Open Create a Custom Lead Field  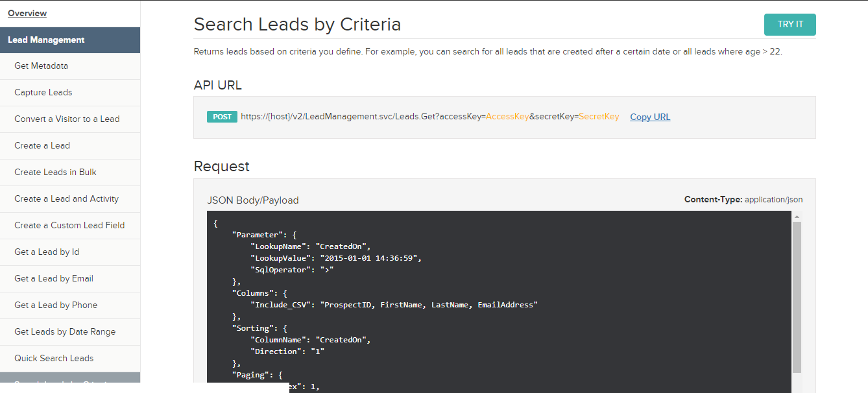tap(69, 226)
